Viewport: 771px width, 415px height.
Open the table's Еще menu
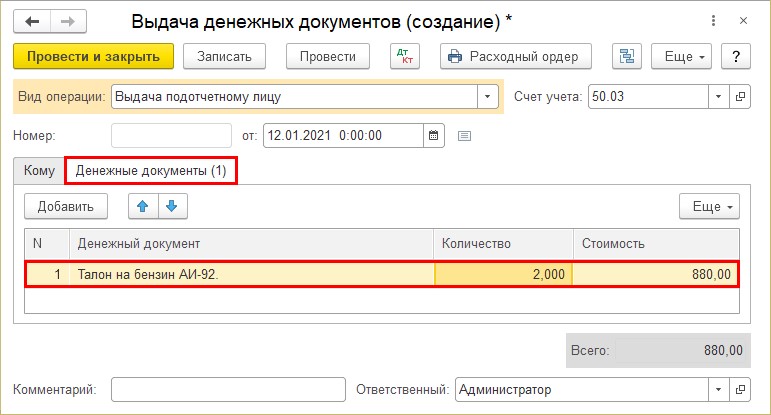(x=709, y=207)
